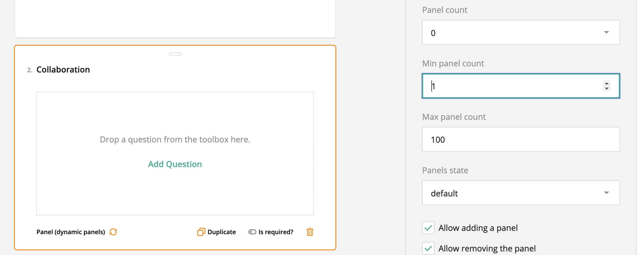Click the Max panel count field
This screenshot has width=644, height=255.
tap(521, 139)
